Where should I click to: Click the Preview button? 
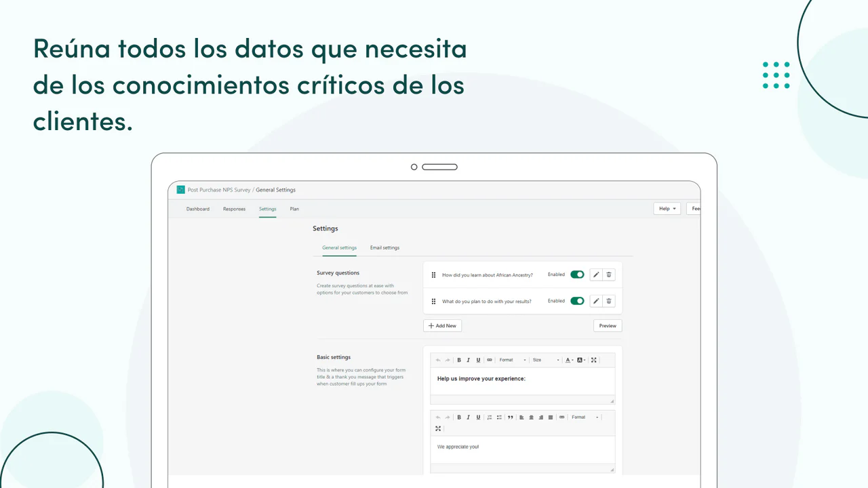coord(608,325)
